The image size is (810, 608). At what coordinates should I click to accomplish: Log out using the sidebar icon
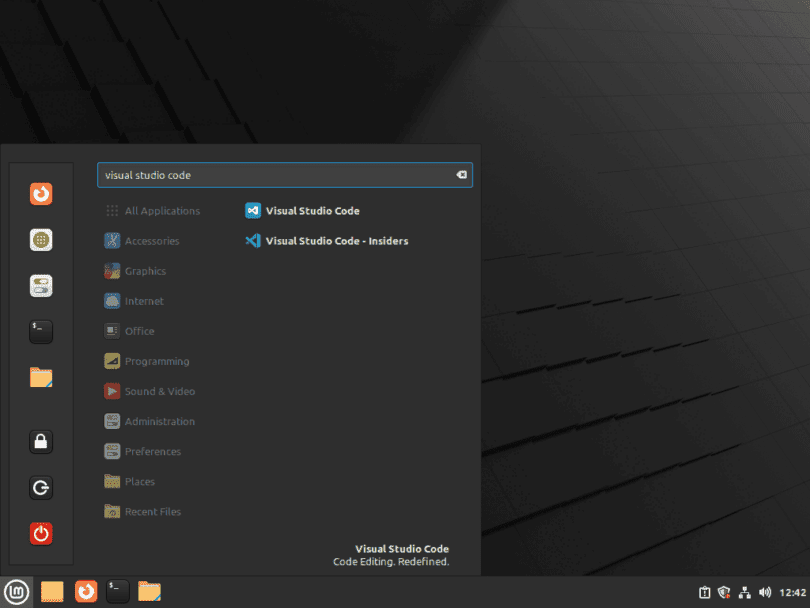point(40,487)
